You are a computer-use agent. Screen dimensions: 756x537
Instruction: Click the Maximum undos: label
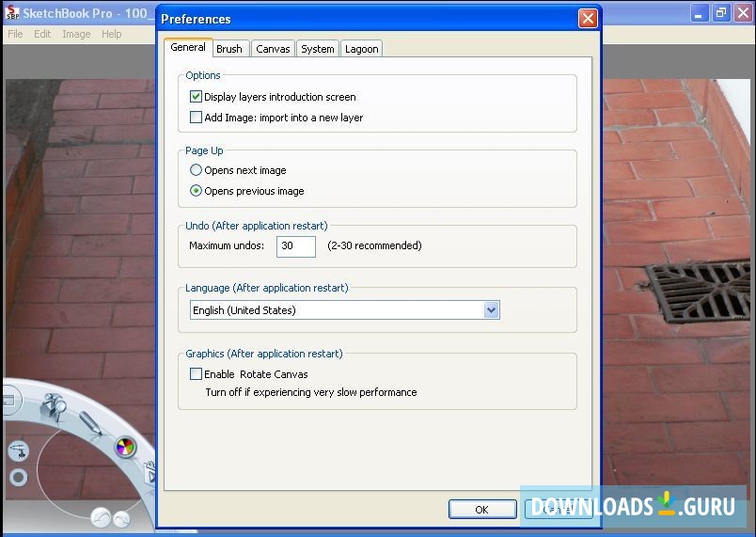227,245
